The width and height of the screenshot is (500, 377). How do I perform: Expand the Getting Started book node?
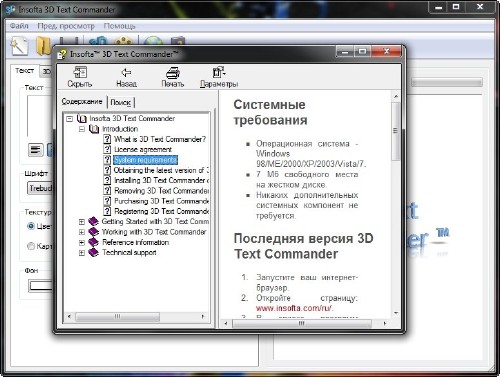tap(82, 222)
